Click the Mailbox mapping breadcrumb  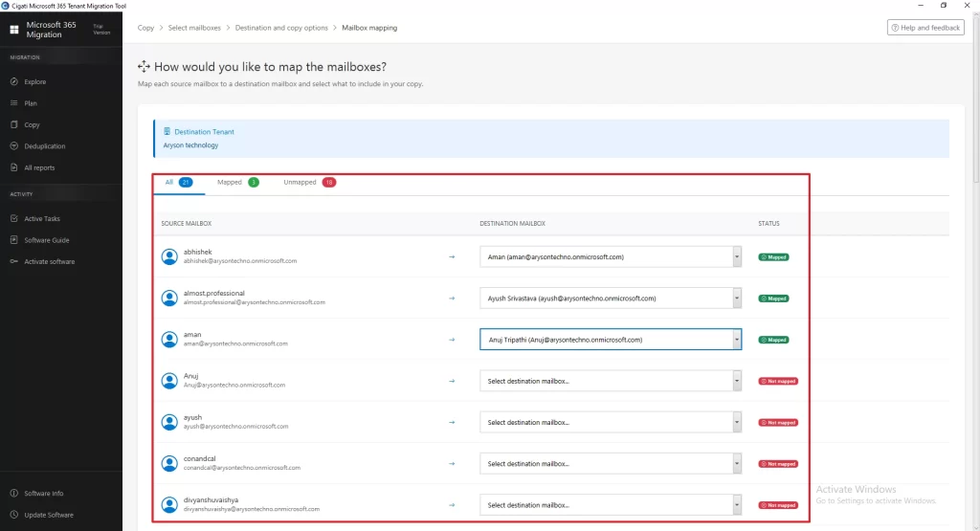pyautogui.click(x=369, y=28)
